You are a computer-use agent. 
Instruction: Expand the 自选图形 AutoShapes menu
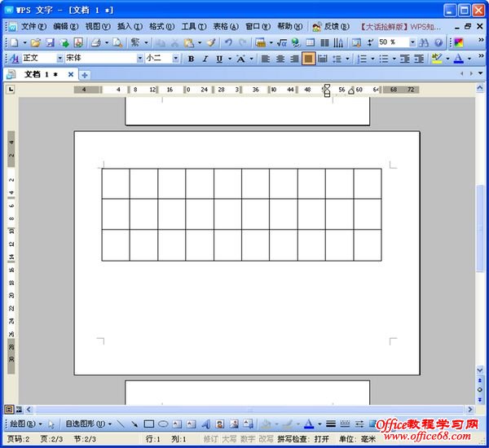coord(88,424)
